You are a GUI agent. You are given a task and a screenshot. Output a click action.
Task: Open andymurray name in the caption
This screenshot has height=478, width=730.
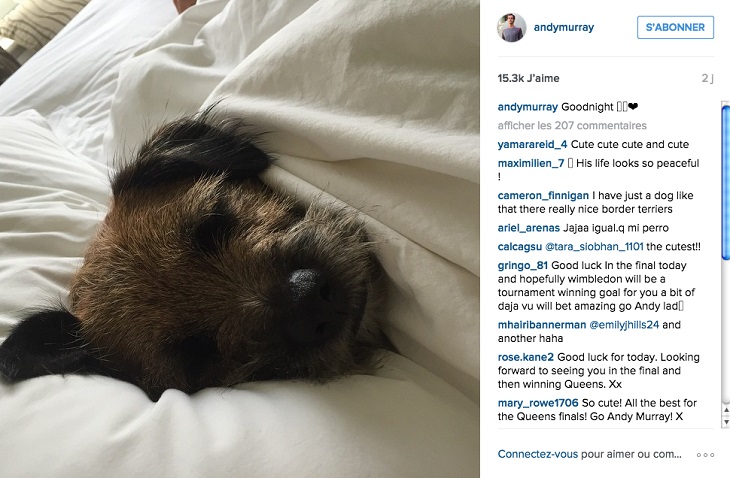coord(527,107)
